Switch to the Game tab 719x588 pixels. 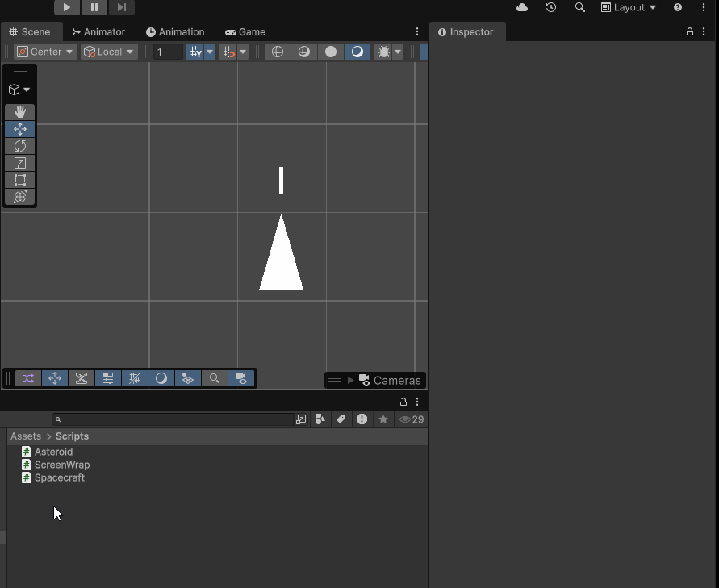tap(245, 32)
